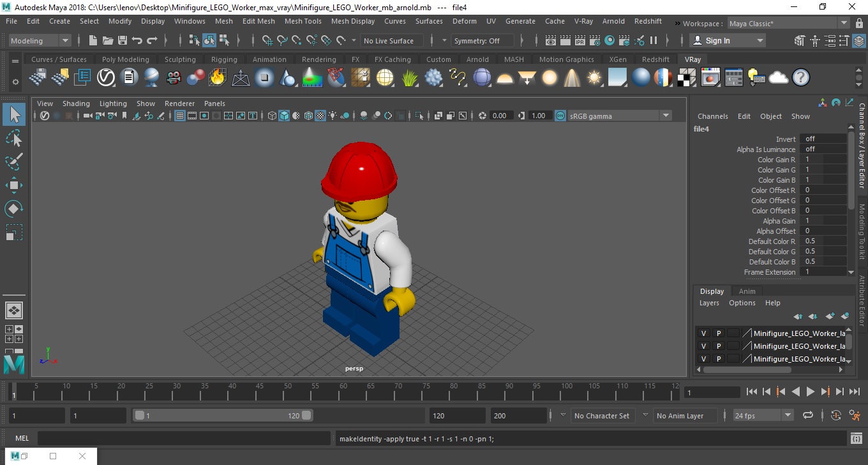Image resolution: width=868 pixels, height=465 pixels.
Task: Switch to the Poly Modeling shelf tab
Action: [126, 59]
